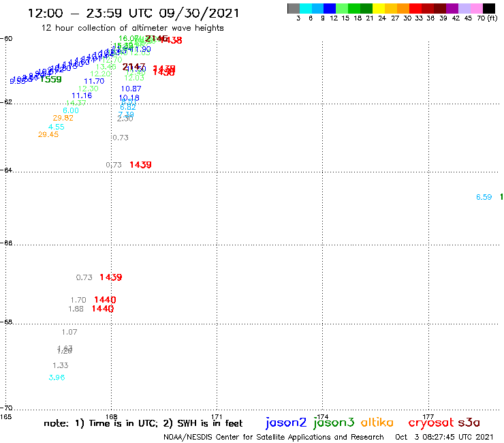Click the cyan swatch in the color scale
This screenshot has width=504, height=443.
(306, 8)
